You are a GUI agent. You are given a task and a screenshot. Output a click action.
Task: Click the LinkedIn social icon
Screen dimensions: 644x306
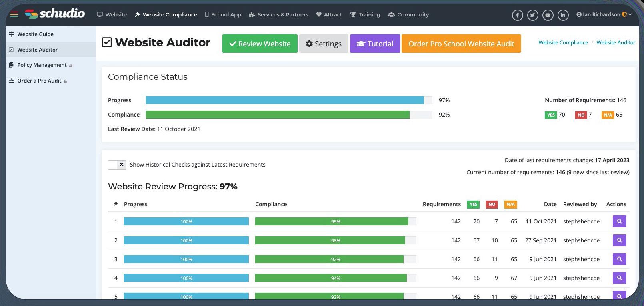point(563,15)
